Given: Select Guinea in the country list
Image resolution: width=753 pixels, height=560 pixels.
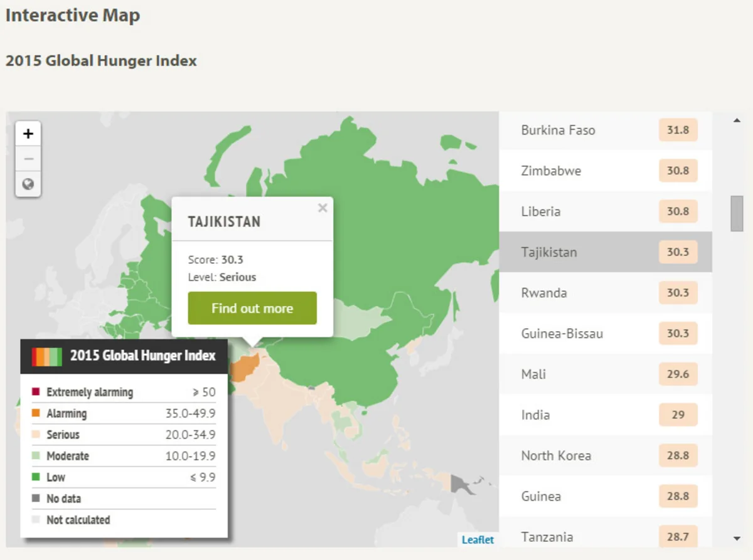Looking at the screenshot, I should (606, 497).
